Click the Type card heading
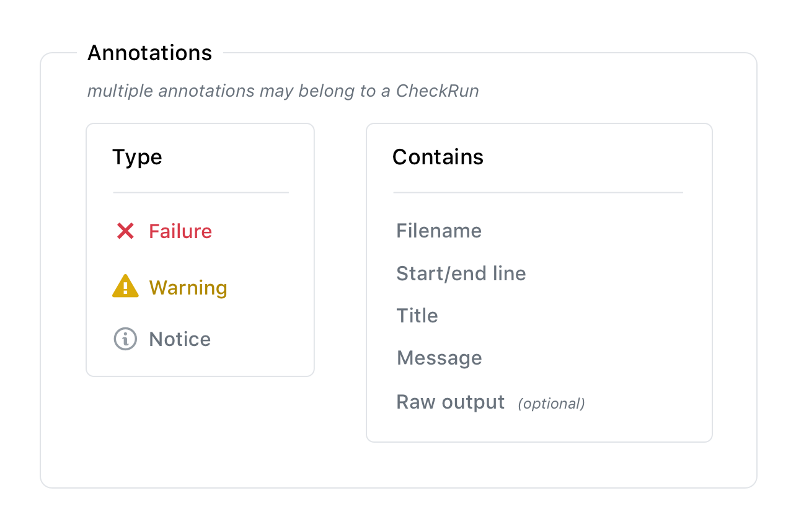The width and height of the screenshot is (796, 532). [137, 157]
